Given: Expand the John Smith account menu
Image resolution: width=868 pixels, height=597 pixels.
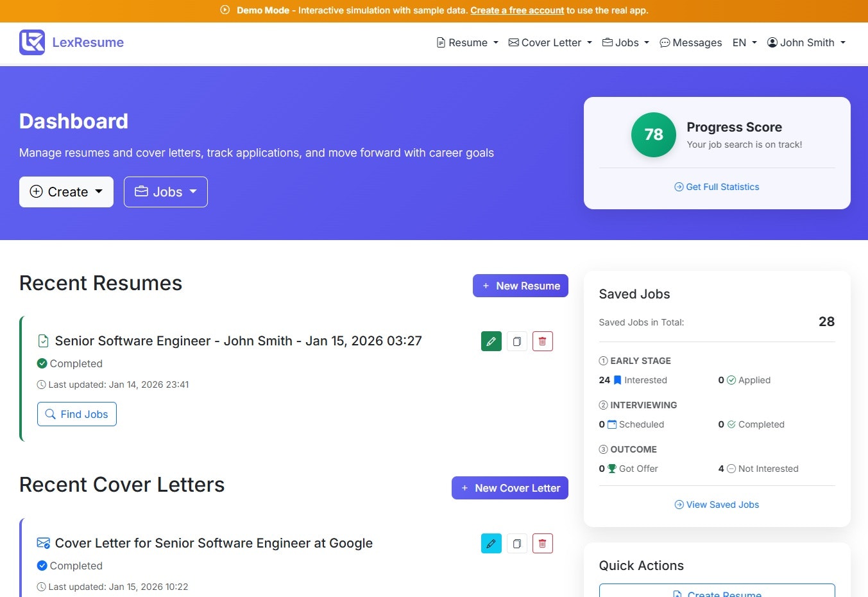Looking at the screenshot, I should [806, 42].
